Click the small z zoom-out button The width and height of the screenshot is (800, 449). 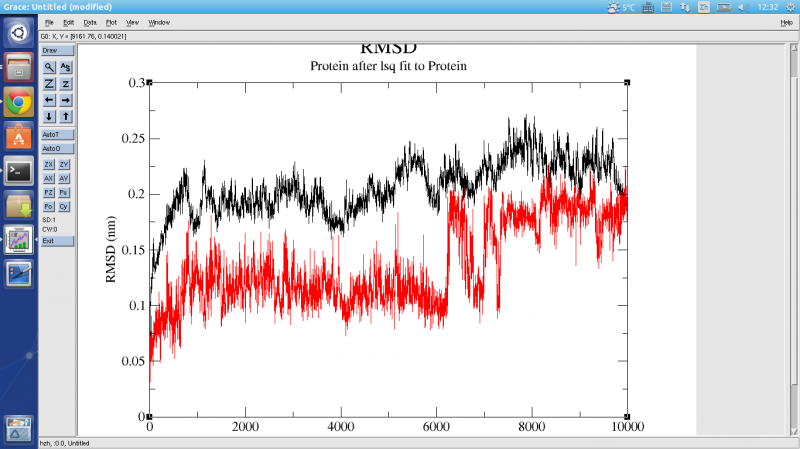[65, 84]
